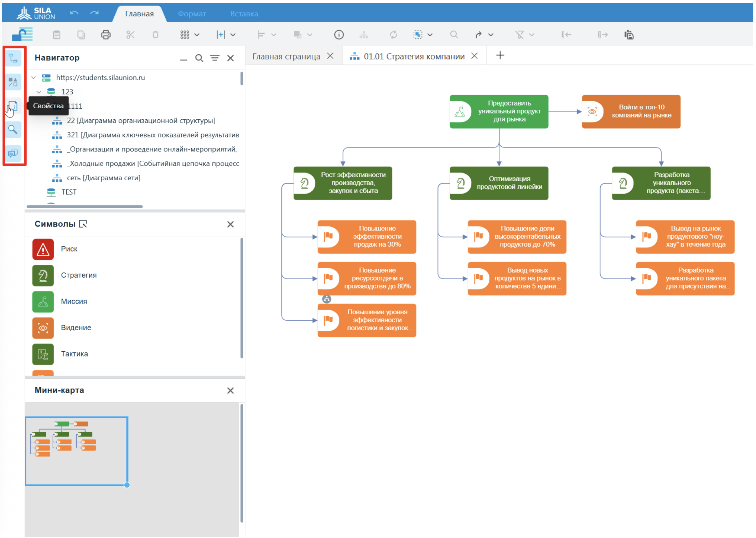
Task: Toggle the Symbols panel sidebar button
Action: coord(13,82)
